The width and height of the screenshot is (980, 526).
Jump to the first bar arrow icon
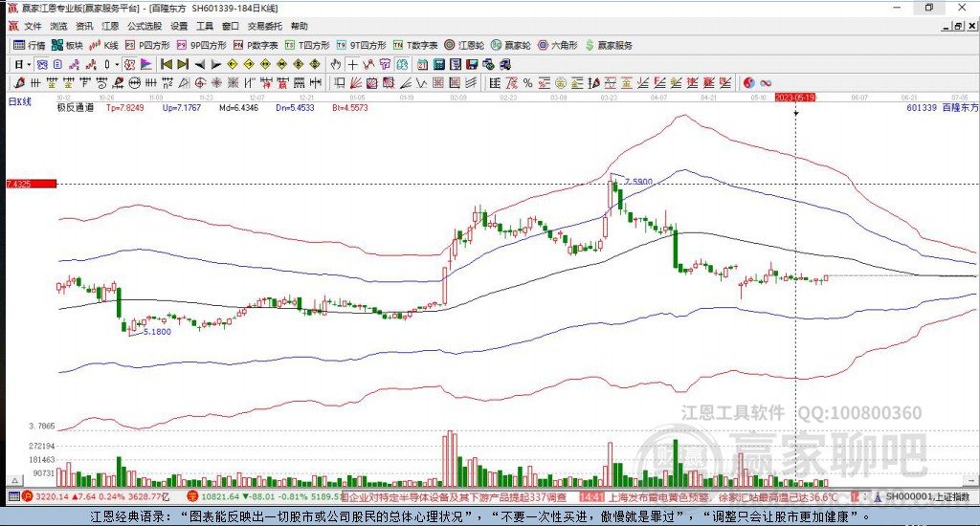[167, 64]
